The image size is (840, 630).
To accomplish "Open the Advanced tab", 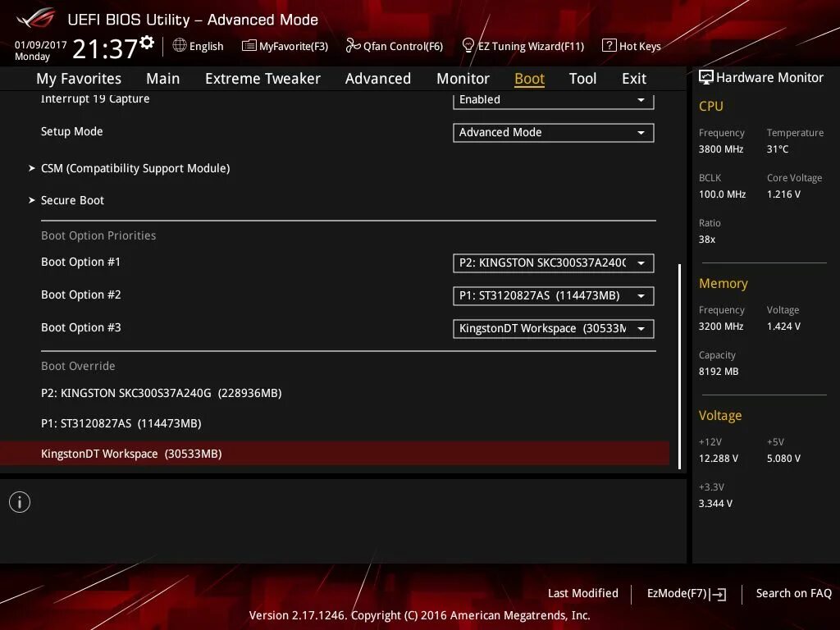I will click(377, 79).
